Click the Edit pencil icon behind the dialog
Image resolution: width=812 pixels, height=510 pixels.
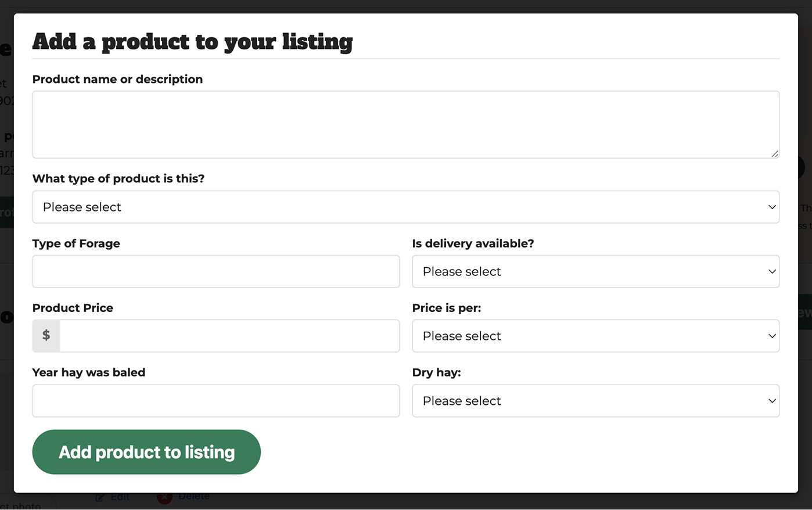tap(100, 497)
